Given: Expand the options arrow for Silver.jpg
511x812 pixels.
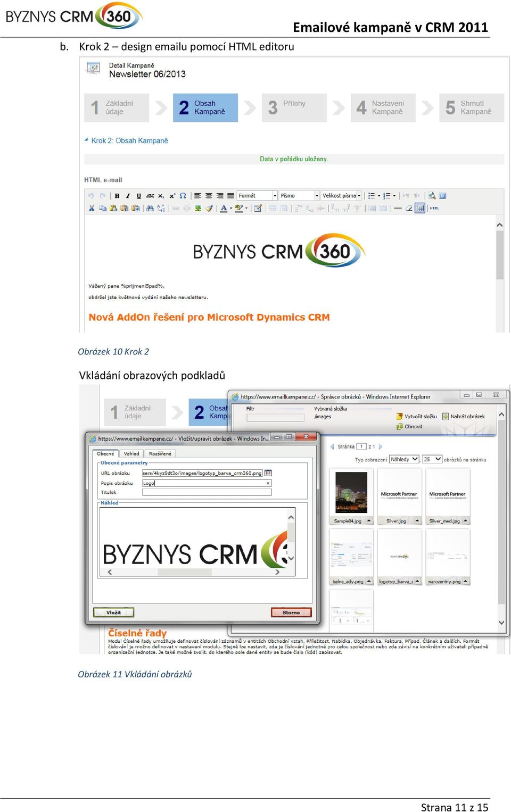Looking at the screenshot, I should (x=417, y=521).
